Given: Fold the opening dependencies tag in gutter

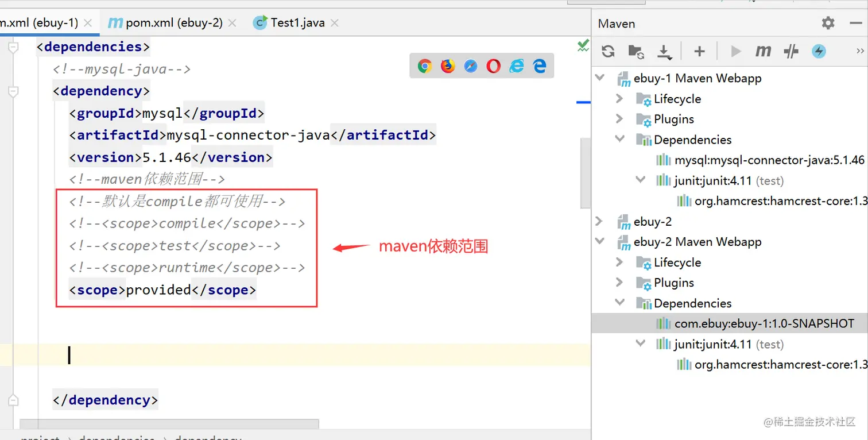Looking at the screenshot, I should point(14,47).
